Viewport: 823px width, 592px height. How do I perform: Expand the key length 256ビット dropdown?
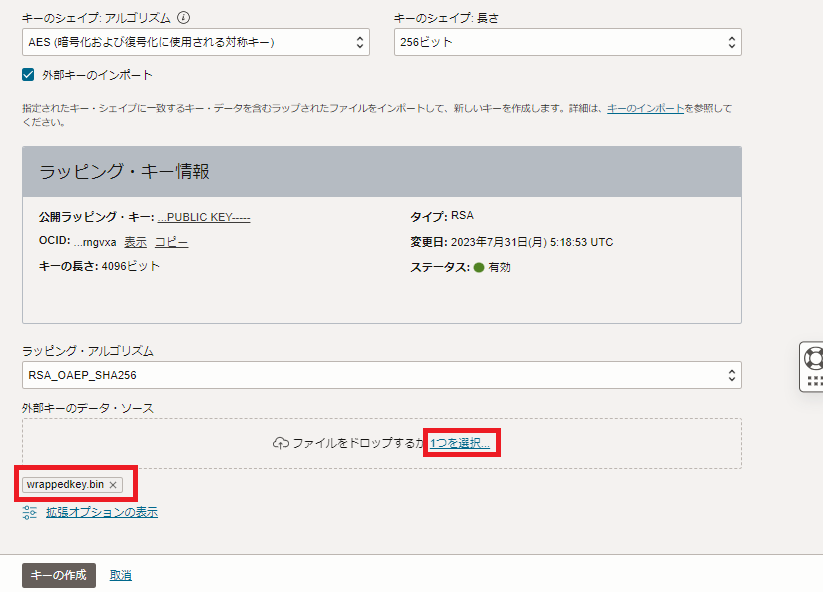567,42
